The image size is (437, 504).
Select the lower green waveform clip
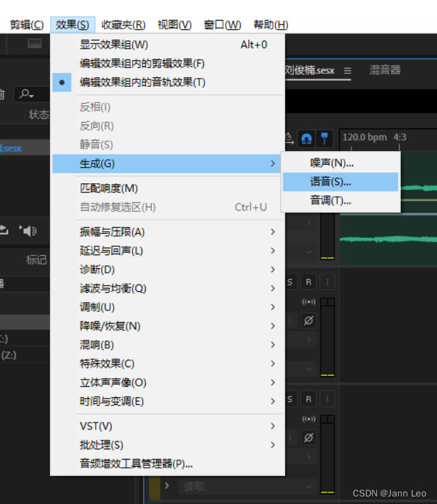click(388, 240)
